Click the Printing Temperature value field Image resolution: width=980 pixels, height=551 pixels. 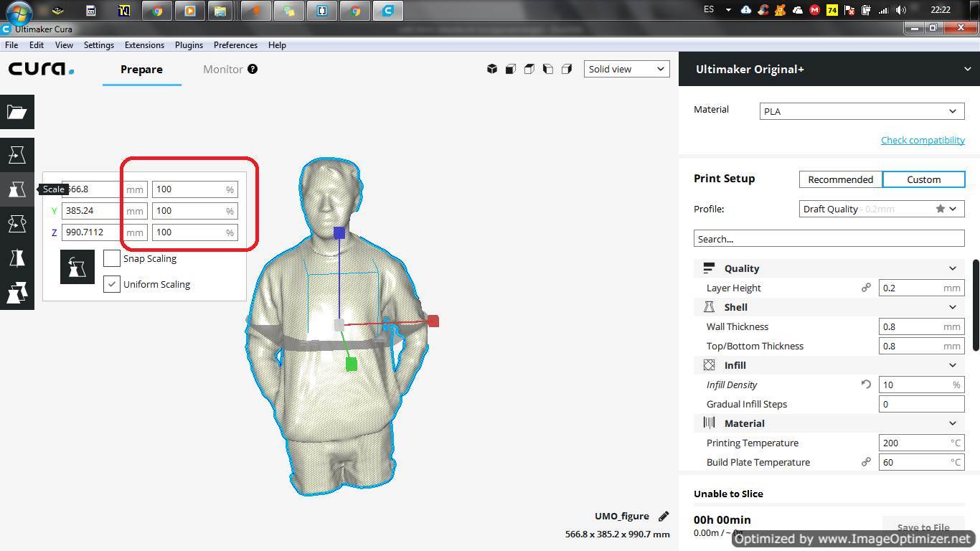(x=921, y=443)
